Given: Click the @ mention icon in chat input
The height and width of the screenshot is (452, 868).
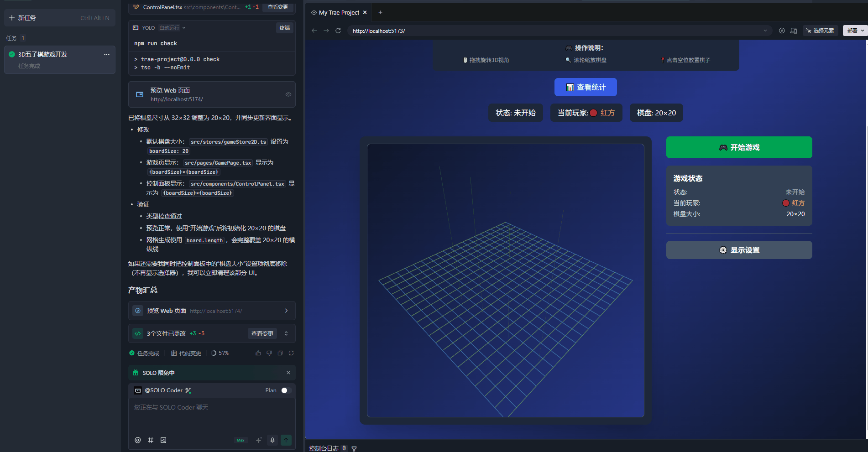Looking at the screenshot, I should coord(138,440).
